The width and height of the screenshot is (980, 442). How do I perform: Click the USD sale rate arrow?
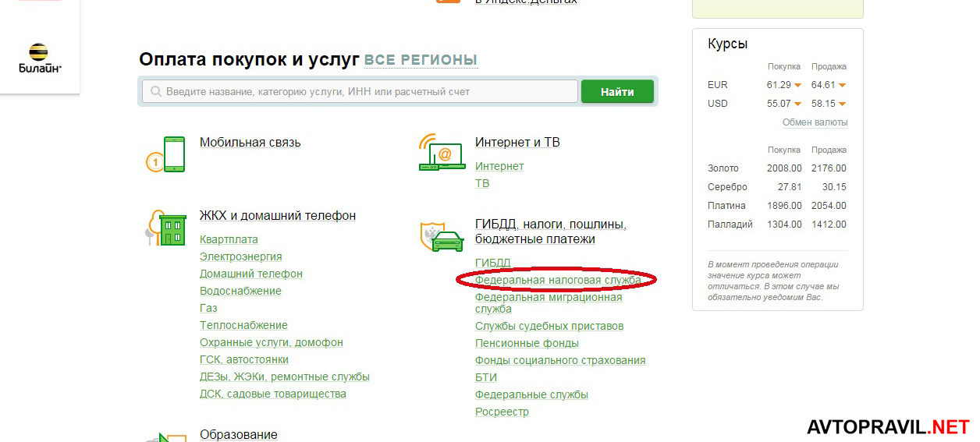coord(843,104)
